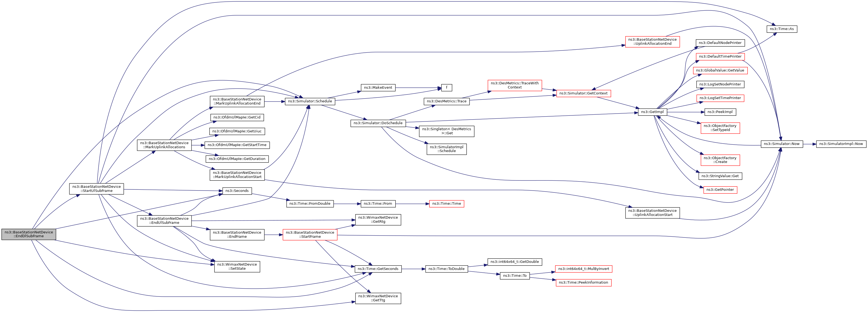Open the ns3::WimaxNetDevice::GetRtg node

pos(378,220)
